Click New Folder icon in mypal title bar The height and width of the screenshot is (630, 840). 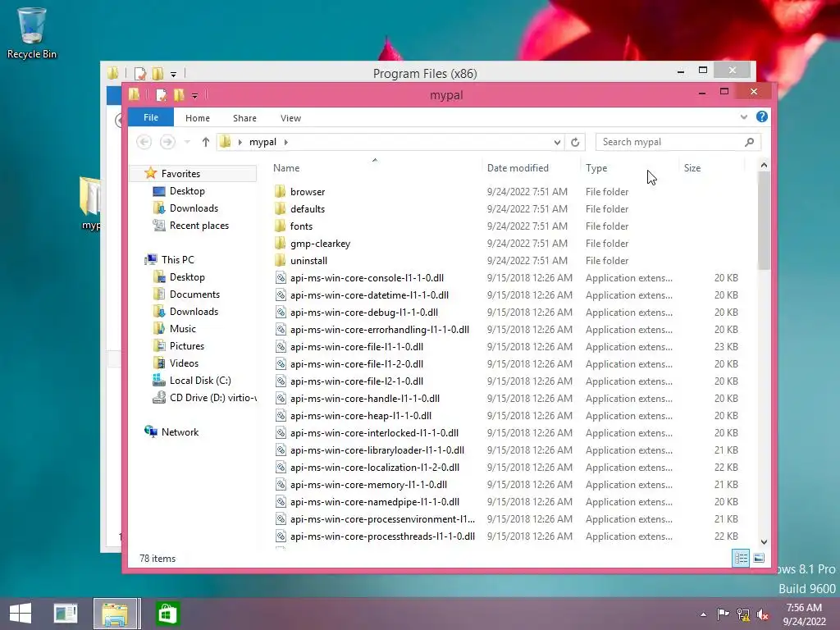(x=178, y=95)
